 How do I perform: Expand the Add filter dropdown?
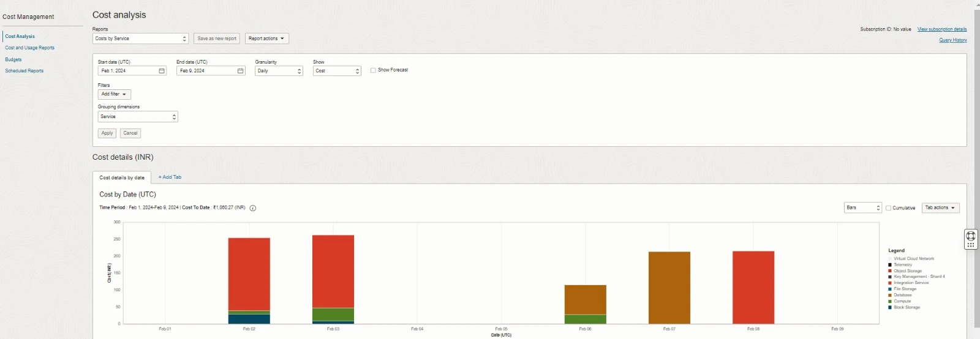pos(114,94)
